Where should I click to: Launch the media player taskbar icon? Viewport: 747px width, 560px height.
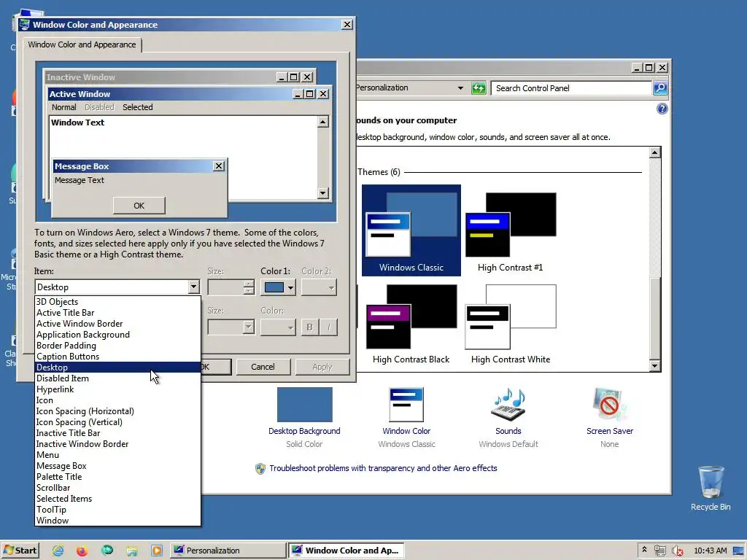tap(157, 551)
